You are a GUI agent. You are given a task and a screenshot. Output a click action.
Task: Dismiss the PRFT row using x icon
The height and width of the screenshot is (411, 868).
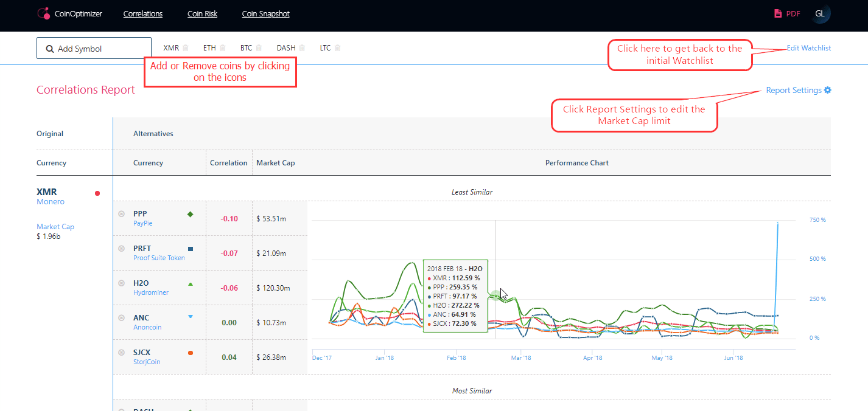[x=121, y=249]
